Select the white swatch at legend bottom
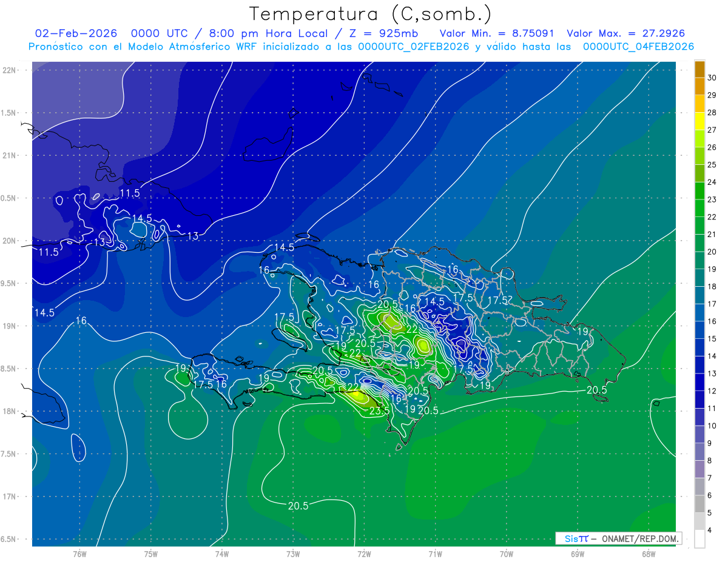 click(699, 538)
